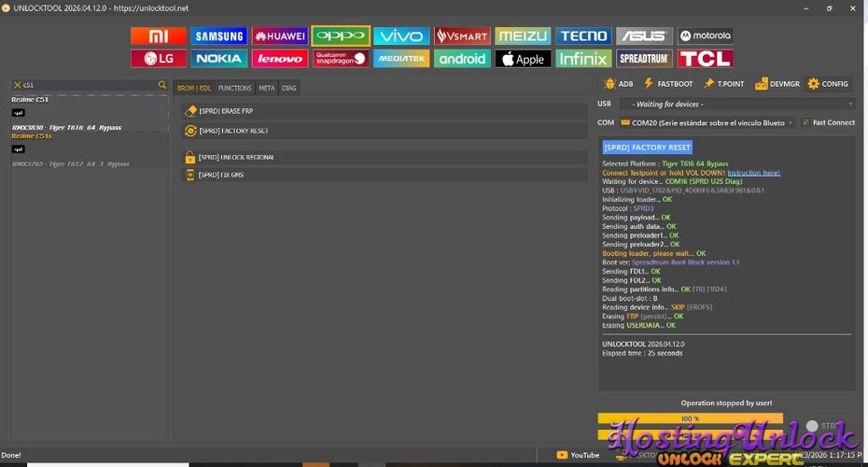Select RMX3765 Tiger T612 64 3 Bypass

71,164
